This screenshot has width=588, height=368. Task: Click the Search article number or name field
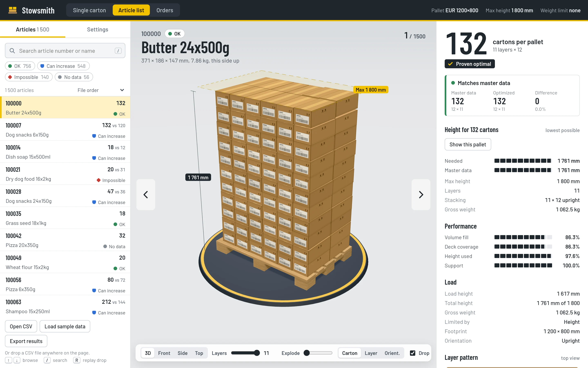click(x=65, y=51)
